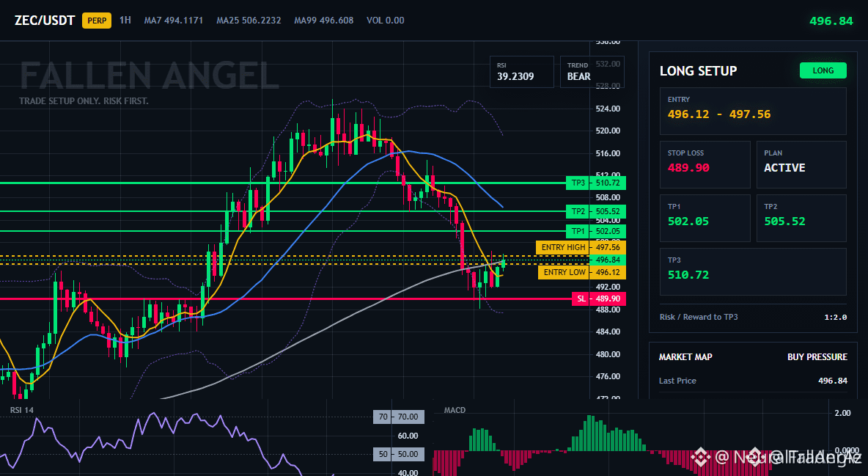This screenshot has height=476, width=868.
Task: Click the LONG SETUP panel title
Action: pos(698,71)
